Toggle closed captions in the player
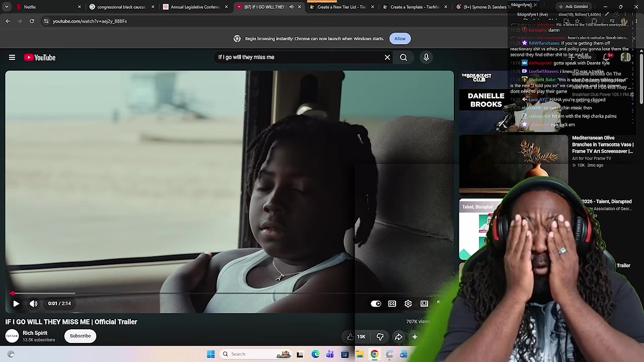This screenshot has height=362, width=644. click(x=392, y=304)
